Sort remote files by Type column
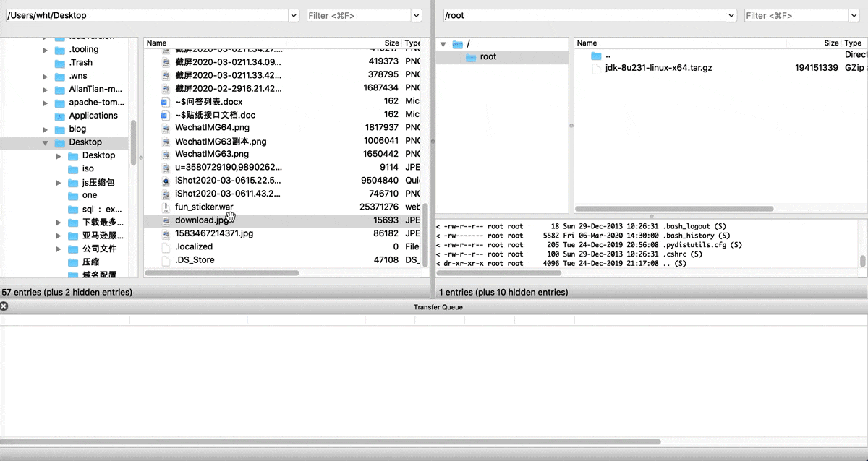 [854, 43]
